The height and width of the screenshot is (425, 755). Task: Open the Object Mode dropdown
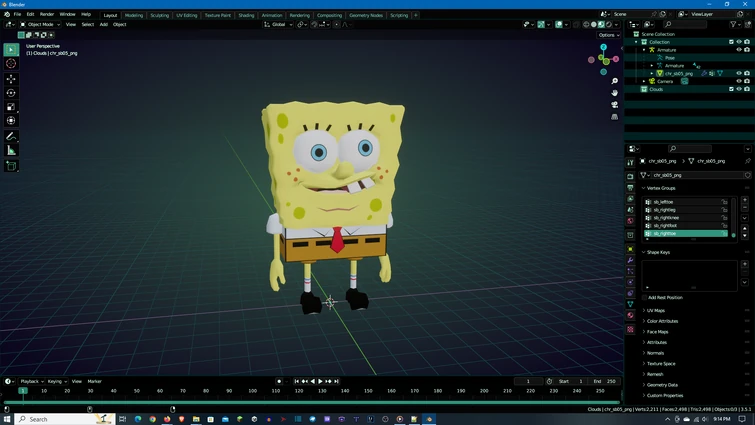[x=40, y=25]
